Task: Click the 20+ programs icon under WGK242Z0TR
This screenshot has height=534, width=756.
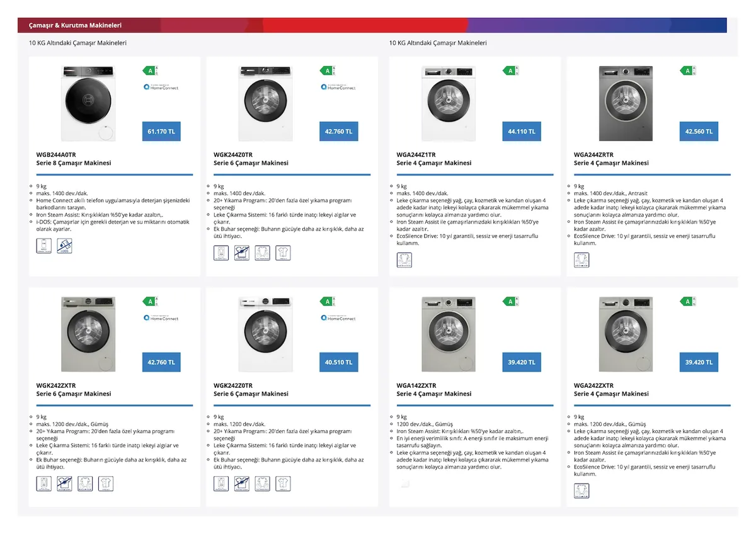Action: 221,484
